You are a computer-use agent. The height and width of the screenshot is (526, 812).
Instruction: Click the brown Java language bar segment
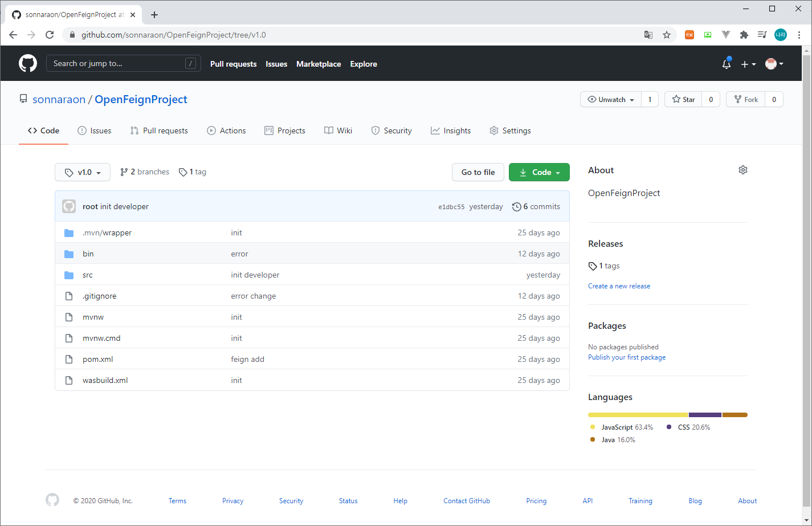pos(735,415)
